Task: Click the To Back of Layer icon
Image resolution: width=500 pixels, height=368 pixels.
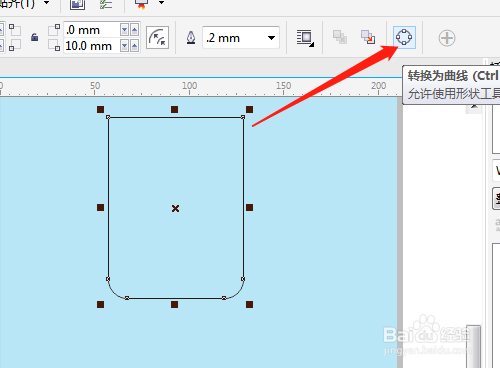Action: 368,37
